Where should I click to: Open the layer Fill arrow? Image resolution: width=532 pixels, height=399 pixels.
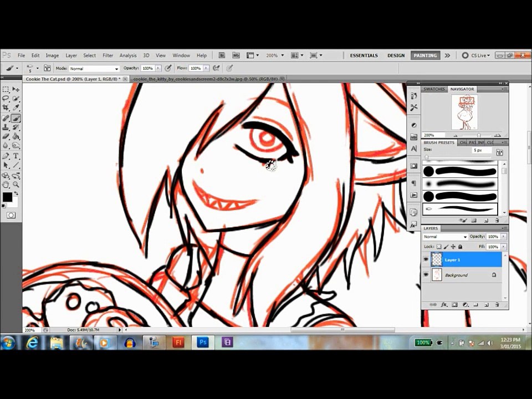pos(504,247)
